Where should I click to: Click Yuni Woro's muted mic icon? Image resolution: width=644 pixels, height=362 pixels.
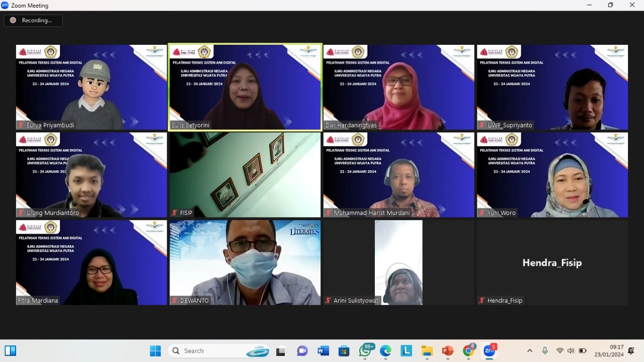pyautogui.click(x=482, y=212)
